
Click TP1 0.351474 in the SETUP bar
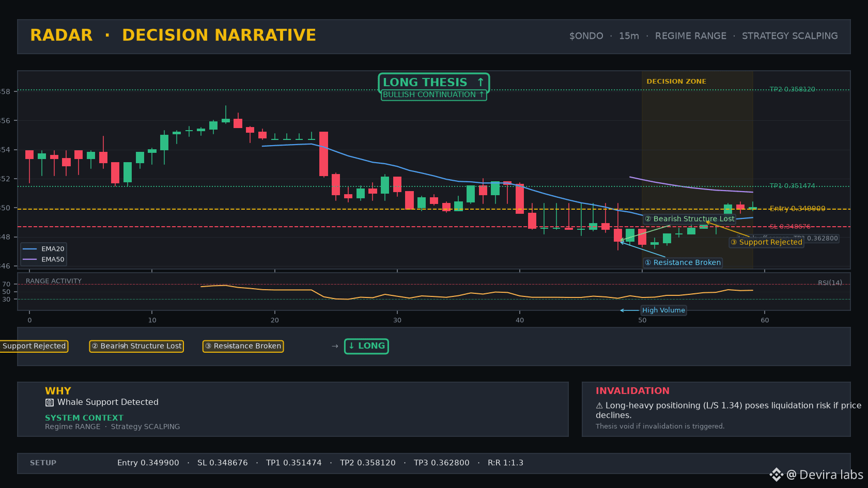click(294, 463)
